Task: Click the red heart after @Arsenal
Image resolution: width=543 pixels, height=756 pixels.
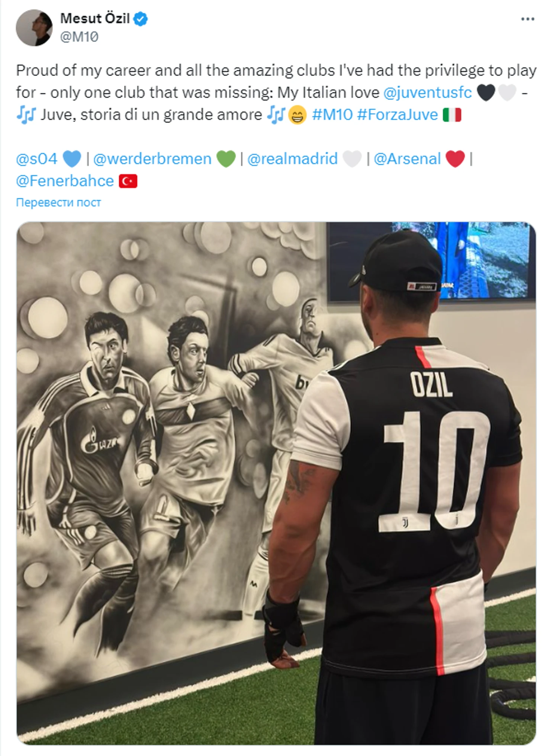Action: (x=456, y=159)
